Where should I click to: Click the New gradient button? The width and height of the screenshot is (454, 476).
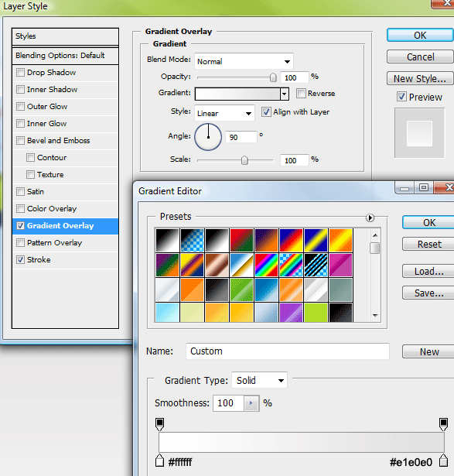click(429, 351)
